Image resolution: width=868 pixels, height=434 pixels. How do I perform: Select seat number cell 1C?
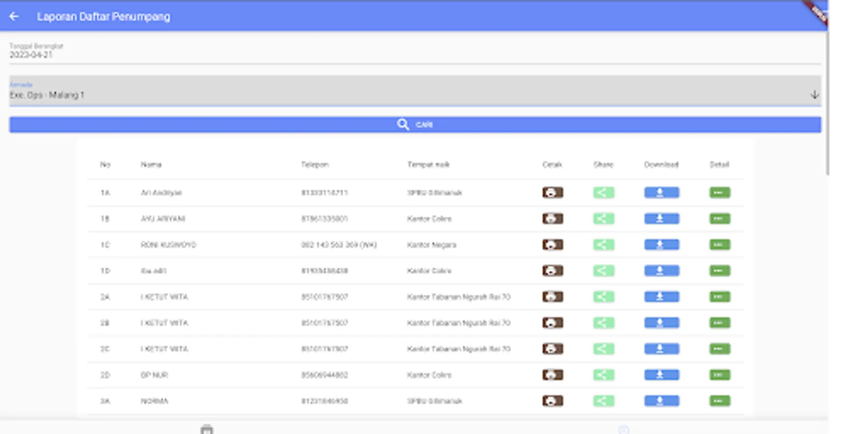tap(105, 245)
